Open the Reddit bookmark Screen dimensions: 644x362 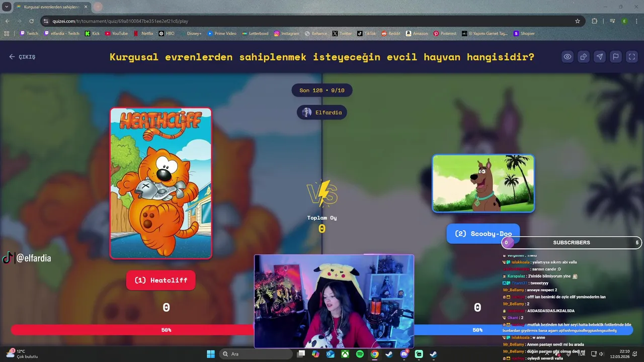pyautogui.click(x=391, y=34)
